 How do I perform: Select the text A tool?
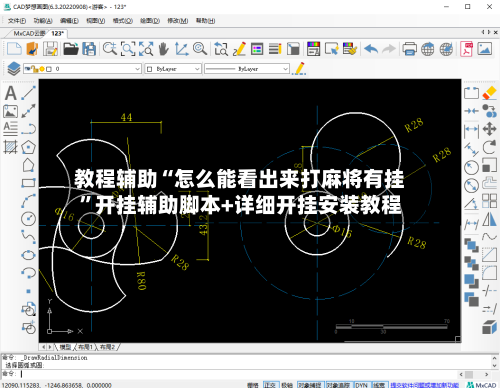point(11,93)
